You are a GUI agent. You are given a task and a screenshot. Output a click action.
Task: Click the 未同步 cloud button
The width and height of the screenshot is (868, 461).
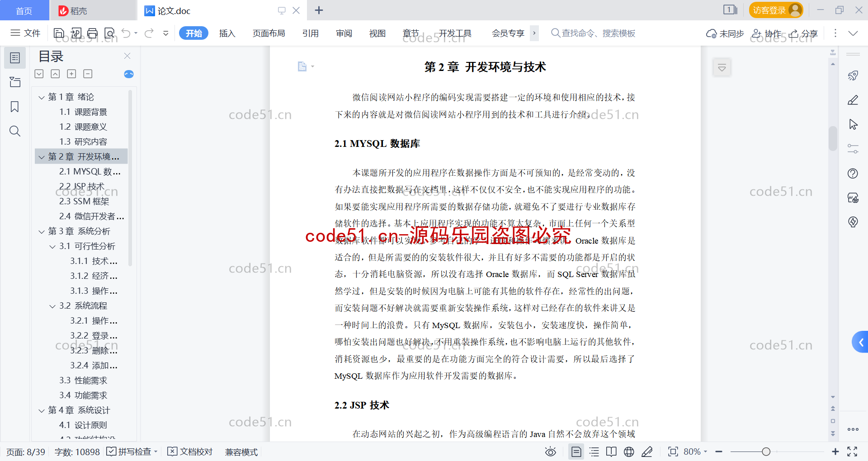point(725,33)
